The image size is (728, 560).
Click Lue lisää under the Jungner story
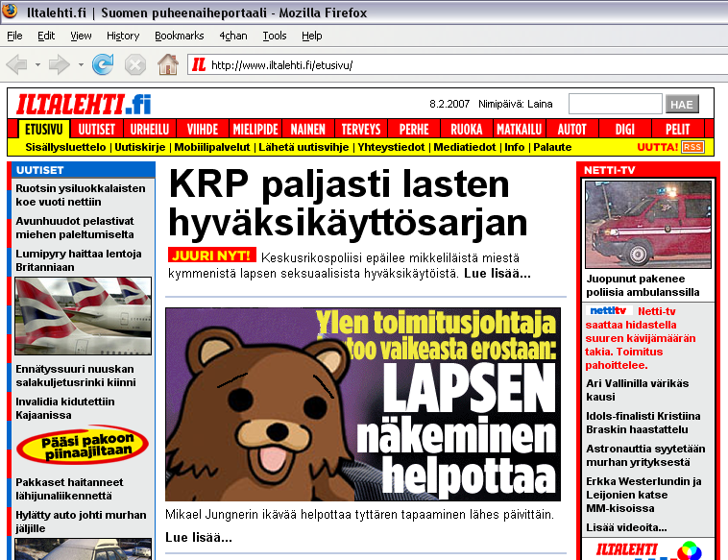199,537
